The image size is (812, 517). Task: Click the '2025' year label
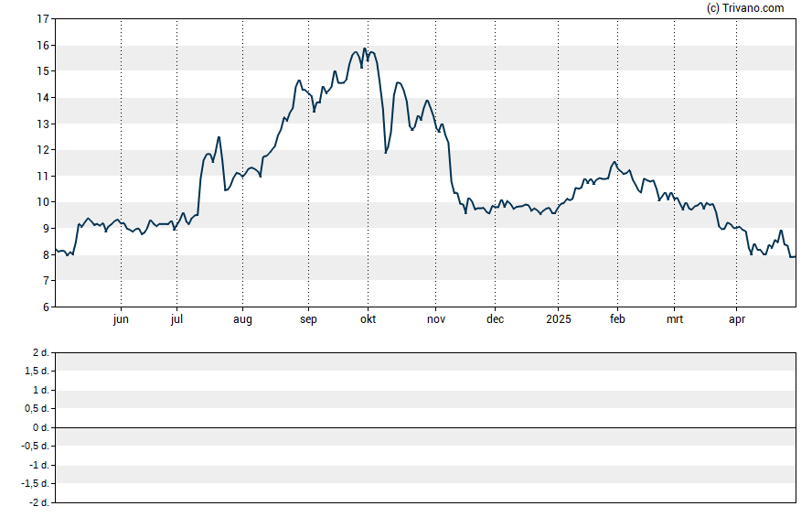tap(558, 319)
